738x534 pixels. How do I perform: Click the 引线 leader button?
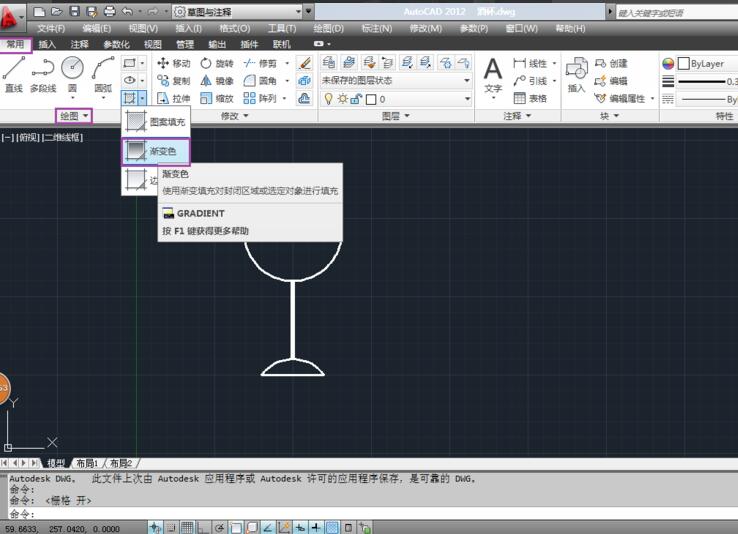[530, 81]
